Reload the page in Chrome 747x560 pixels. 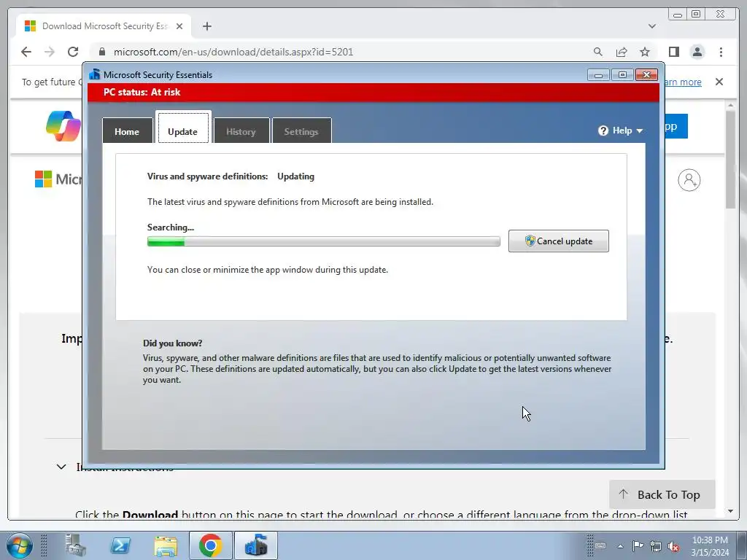[x=73, y=52]
